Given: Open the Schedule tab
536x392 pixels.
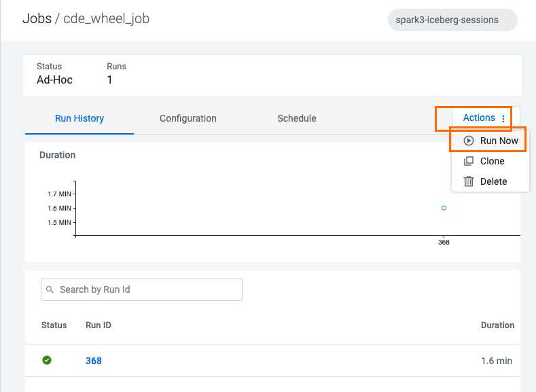Looking at the screenshot, I should click(297, 118).
